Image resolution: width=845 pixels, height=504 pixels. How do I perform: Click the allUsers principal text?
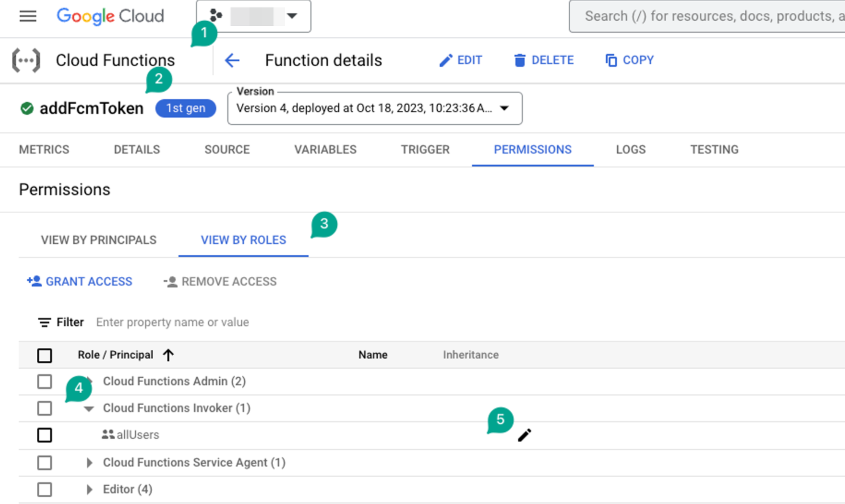pyautogui.click(x=138, y=435)
